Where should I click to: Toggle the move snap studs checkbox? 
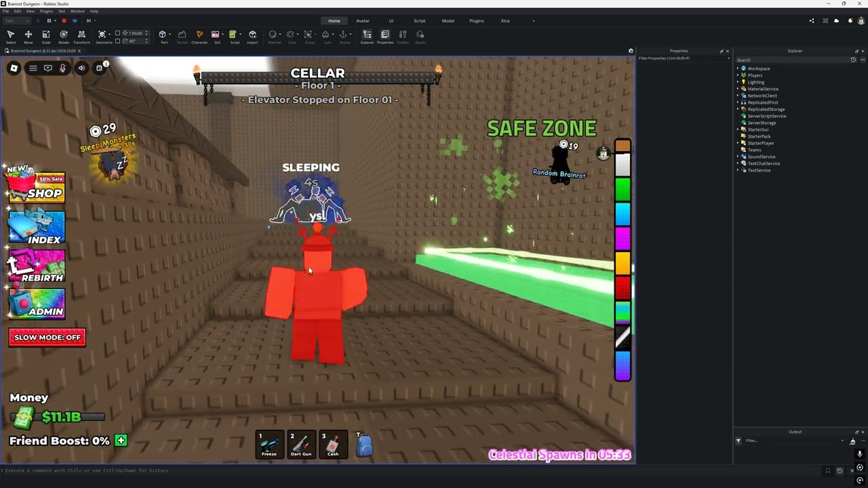pos(117,33)
